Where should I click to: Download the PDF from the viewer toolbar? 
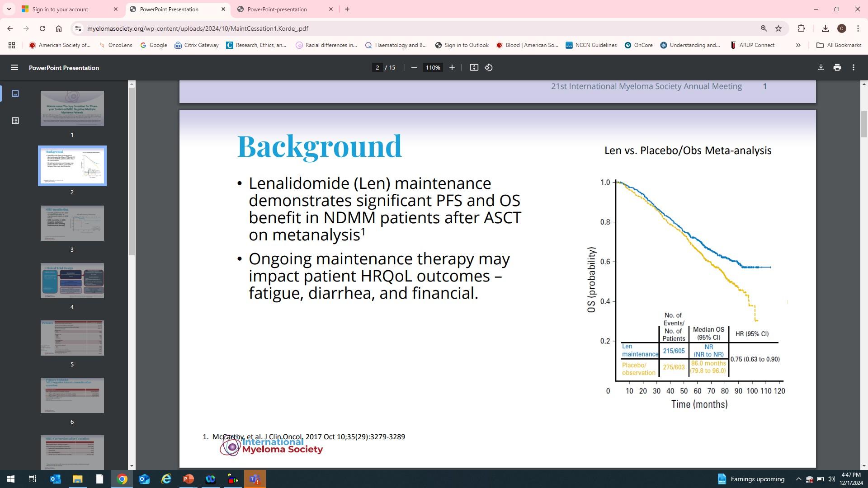point(821,68)
